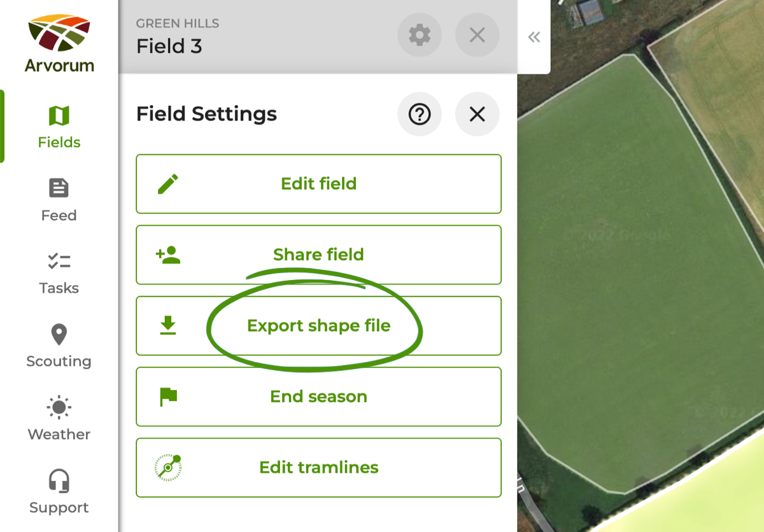This screenshot has height=532, width=764.
Task: Click the flag icon on End season
Action: coord(167,396)
